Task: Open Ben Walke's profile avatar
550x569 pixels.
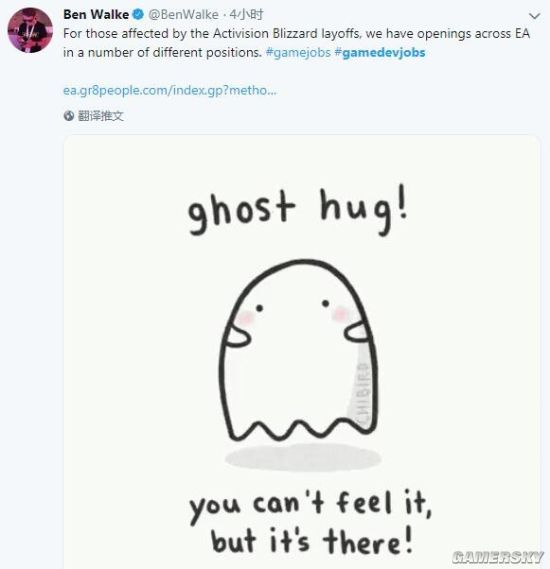Action: (x=30, y=30)
